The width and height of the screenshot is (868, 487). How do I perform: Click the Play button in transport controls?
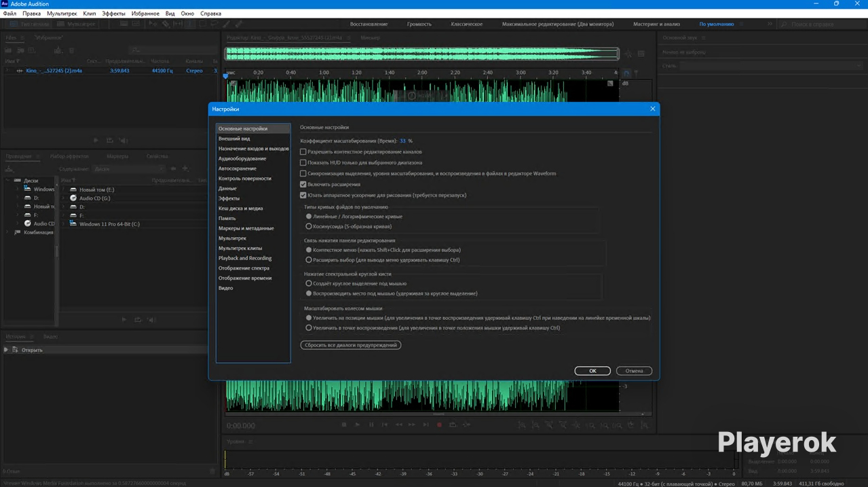(x=357, y=425)
